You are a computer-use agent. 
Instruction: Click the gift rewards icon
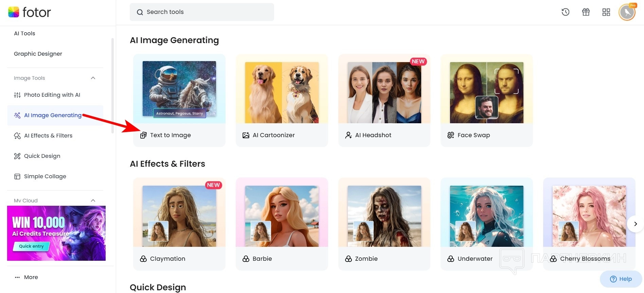(586, 12)
